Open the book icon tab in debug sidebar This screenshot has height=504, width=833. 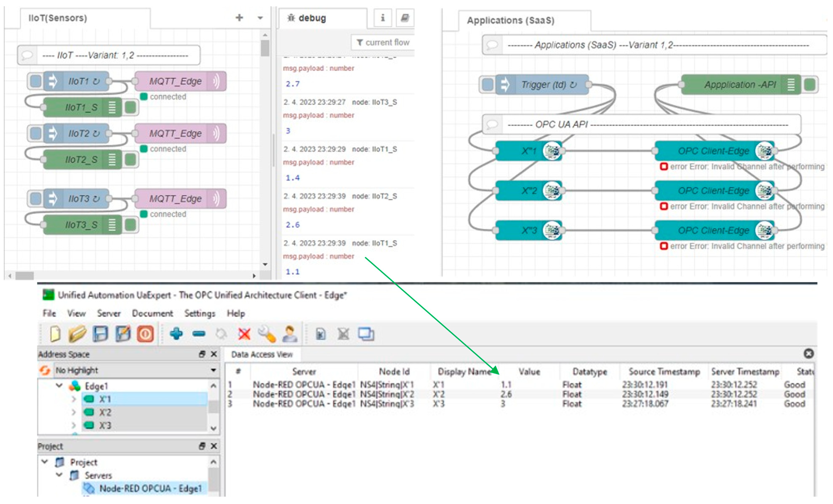(x=405, y=18)
